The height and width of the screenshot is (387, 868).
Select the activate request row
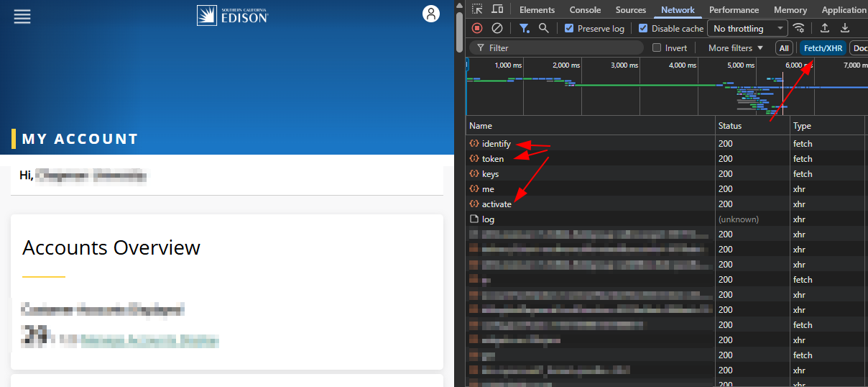pyautogui.click(x=666, y=204)
